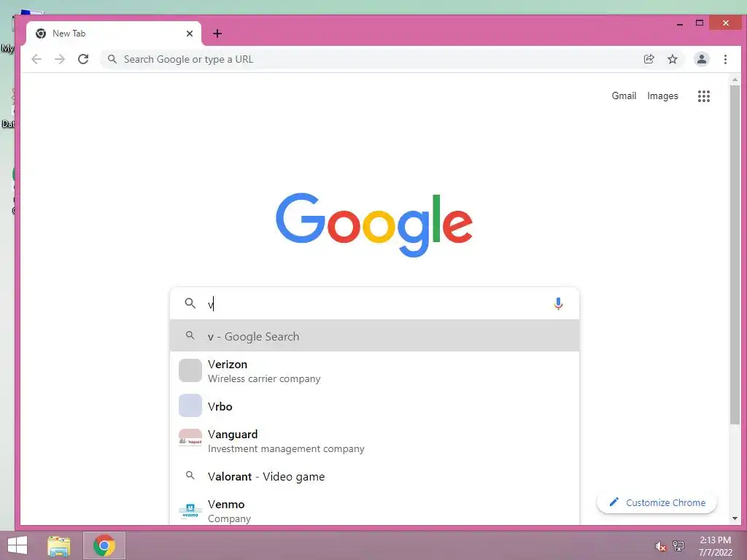Close the New Tab tab
The image size is (747, 560).
[x=190, y=34]
